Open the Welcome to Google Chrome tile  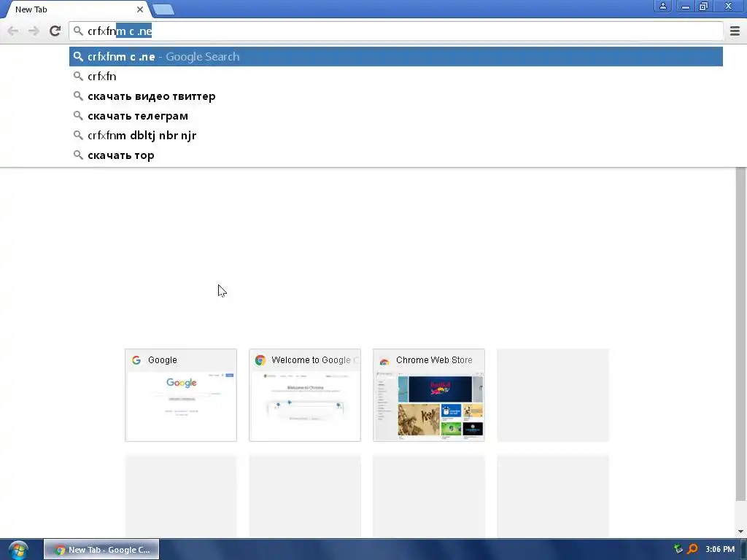[x=305, y=395]
